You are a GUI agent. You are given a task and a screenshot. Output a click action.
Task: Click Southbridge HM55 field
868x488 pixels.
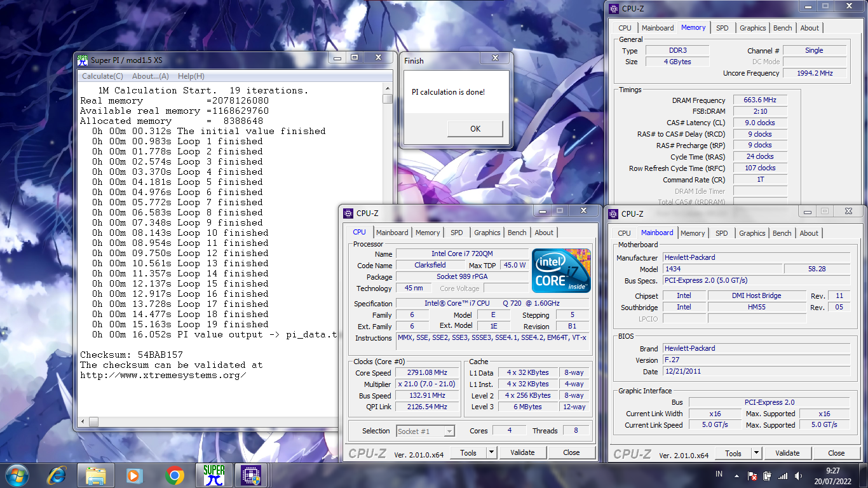[756, 307]
